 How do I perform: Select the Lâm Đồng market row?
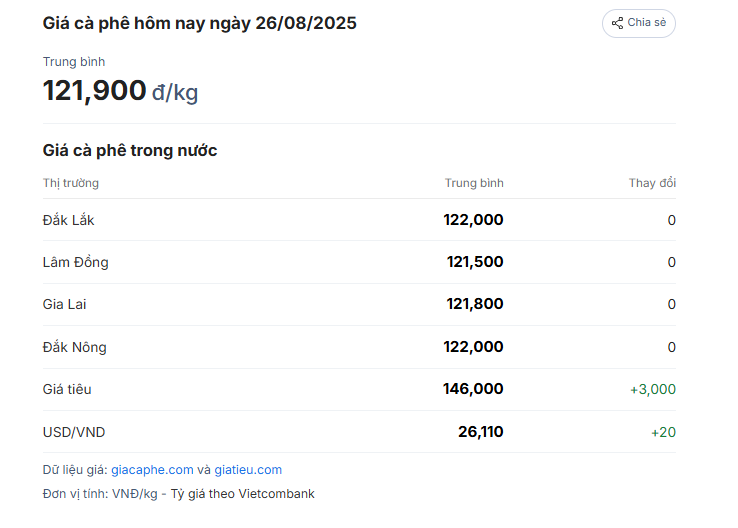[359, 262]
